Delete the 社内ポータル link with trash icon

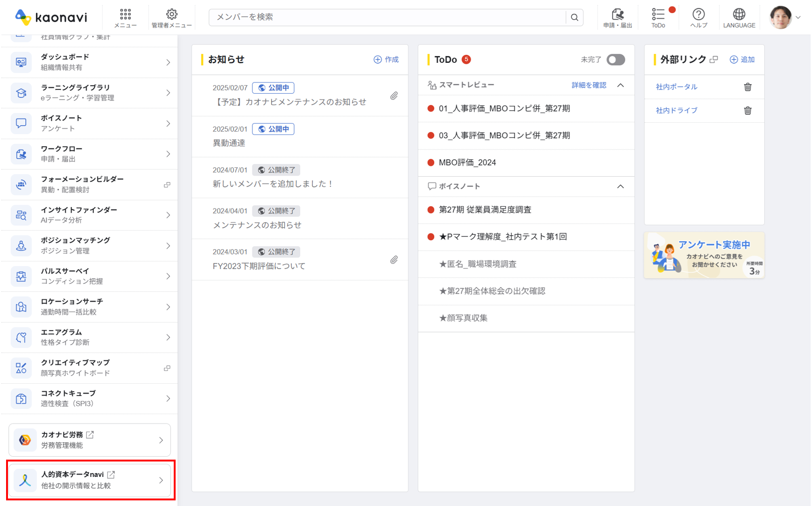pos(747,87)
